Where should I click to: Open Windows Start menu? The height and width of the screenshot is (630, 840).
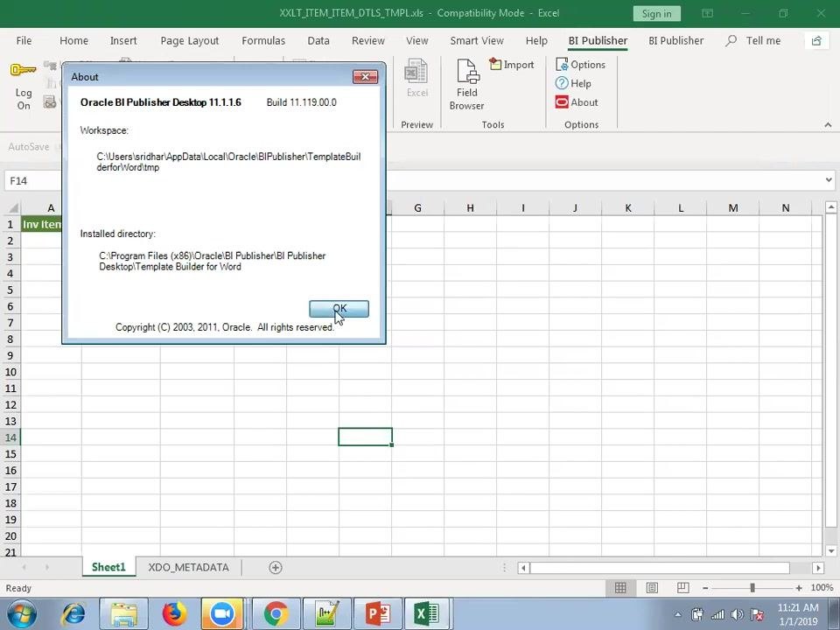21,614
